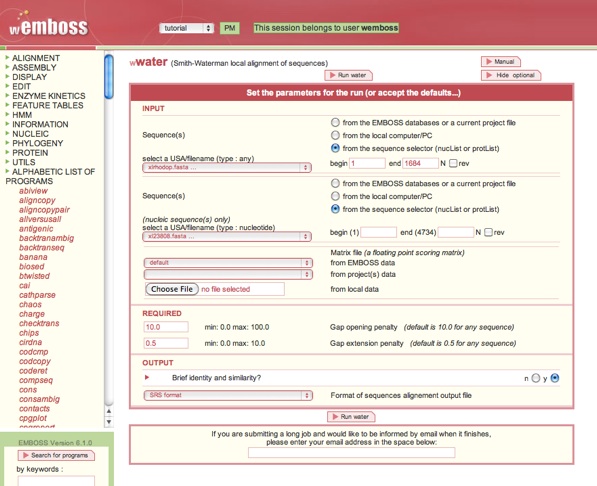
Task: Select first sequence from sequence selector
Action: coord(335,148)
